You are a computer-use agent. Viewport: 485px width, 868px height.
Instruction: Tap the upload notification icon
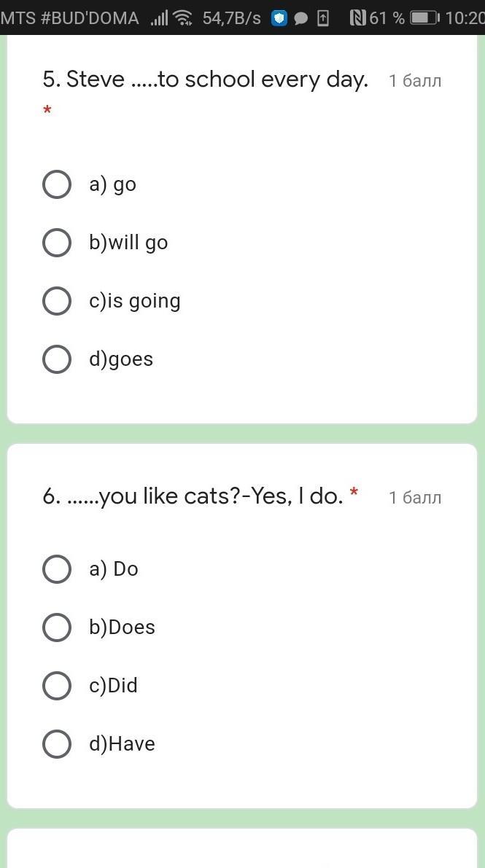coord(324,17)
